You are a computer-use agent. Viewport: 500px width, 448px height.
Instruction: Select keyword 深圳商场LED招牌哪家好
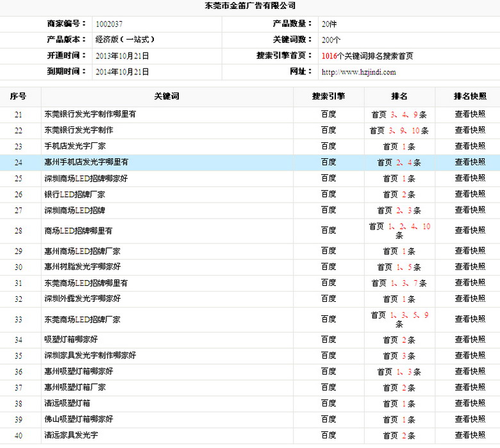pyautogui.click(x=86, y=178)
